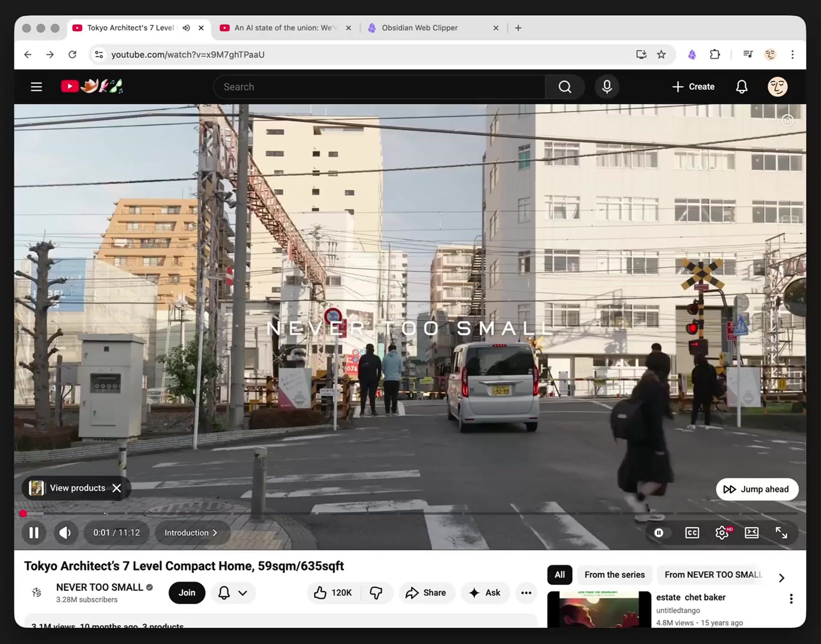Open the video settings gear
Screen dimensions: 821x644
[722, 532]
